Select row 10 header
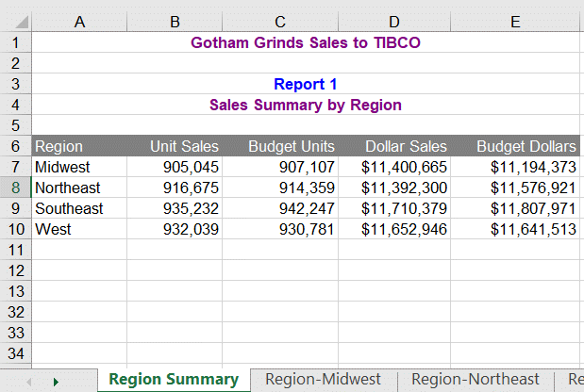 [16, 229]
